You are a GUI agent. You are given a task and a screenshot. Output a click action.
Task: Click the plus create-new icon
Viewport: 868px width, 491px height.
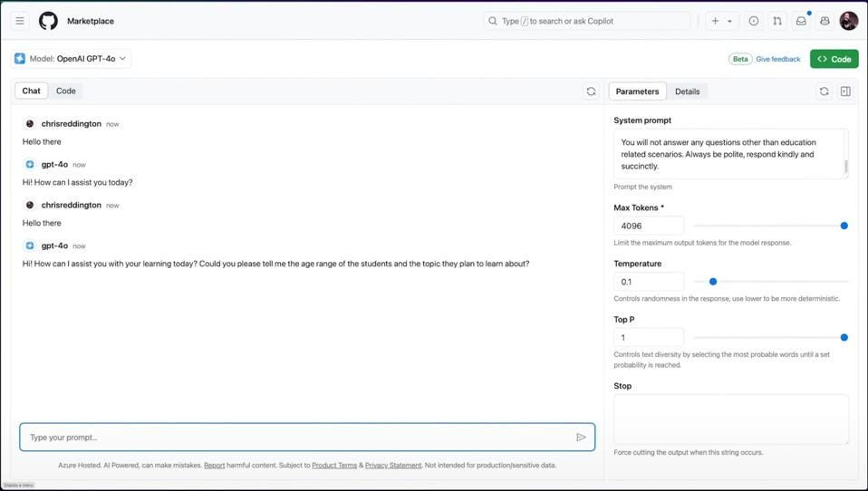(x=715, y=21)
